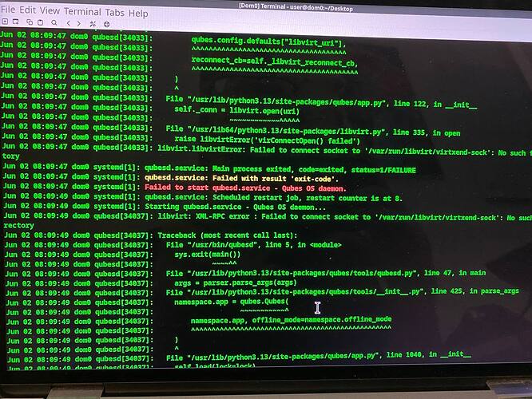This screenshot has width=532, height=399.
Task: Click 'libvirt: XML-RPC error' line
Action: (344, 217)
